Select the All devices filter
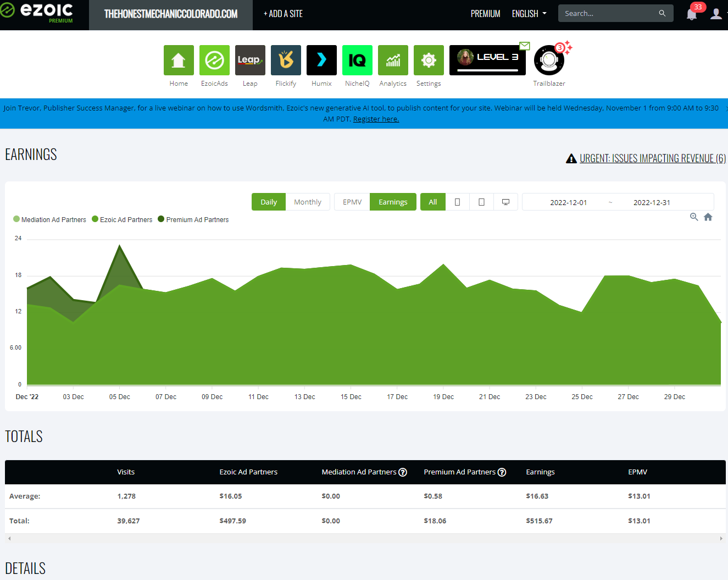 [x=433, y=202]
